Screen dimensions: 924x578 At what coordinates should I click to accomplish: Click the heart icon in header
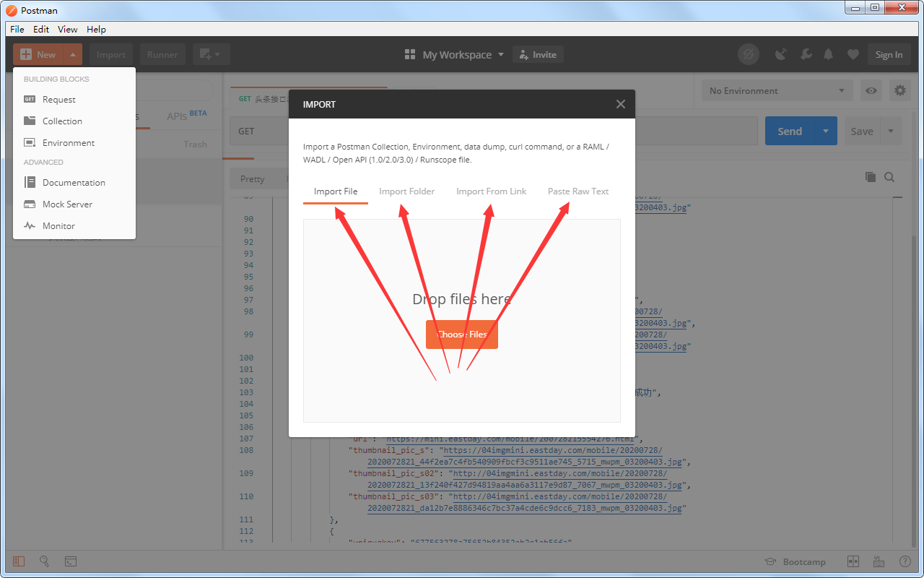853,54
